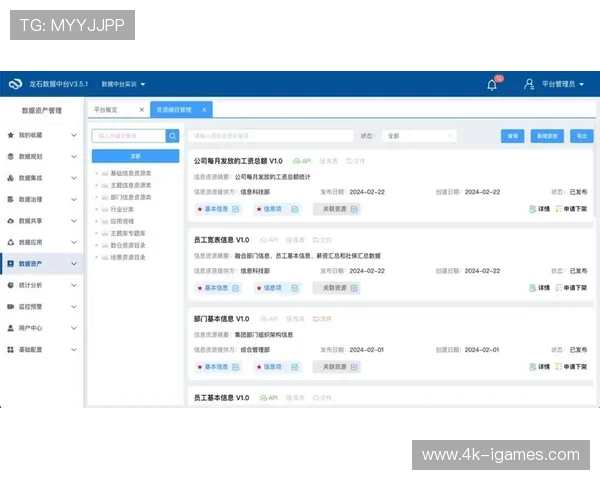Click the 数据集成 sidebar icon
This screenshot has width=600, height=480.
pyautogui.click(x=11, y=178)
